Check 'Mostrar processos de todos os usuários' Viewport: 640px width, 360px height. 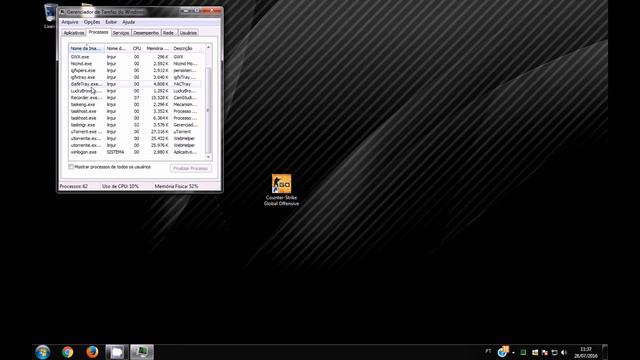(71, 167)
